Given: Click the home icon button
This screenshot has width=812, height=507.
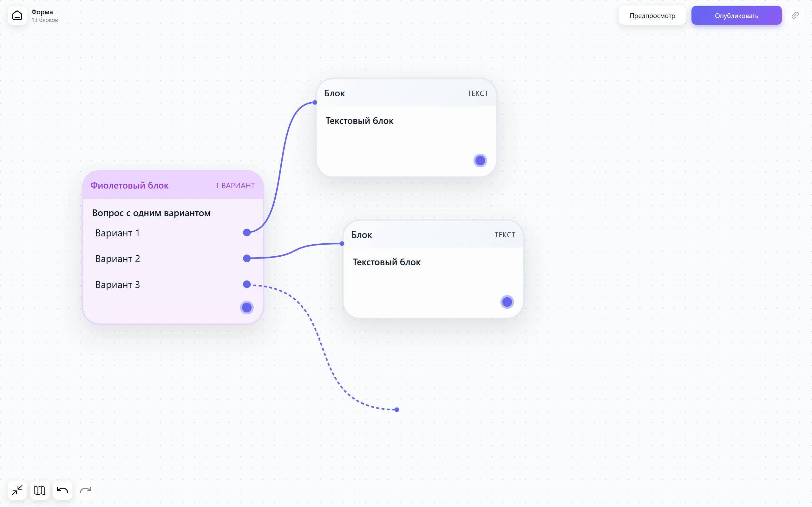Looking at the screenshot, I should point(17,16).
